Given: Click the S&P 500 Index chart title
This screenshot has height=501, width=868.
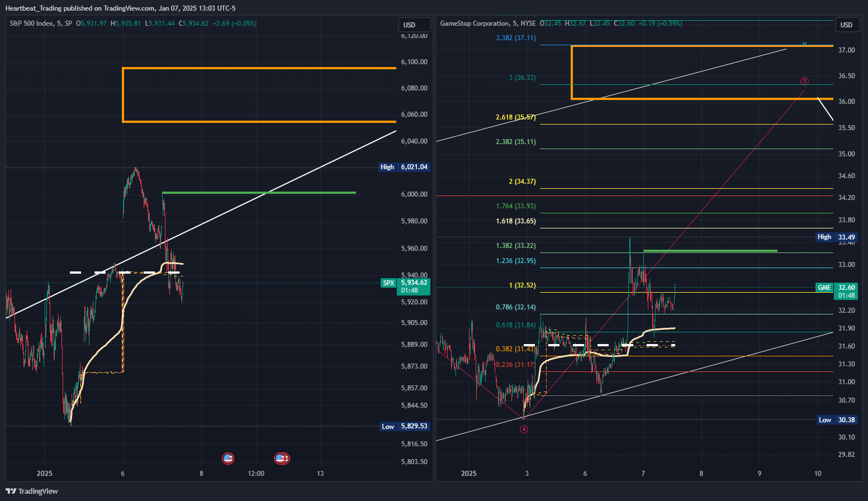Looking at the screenshot, I should click(41, 23).
